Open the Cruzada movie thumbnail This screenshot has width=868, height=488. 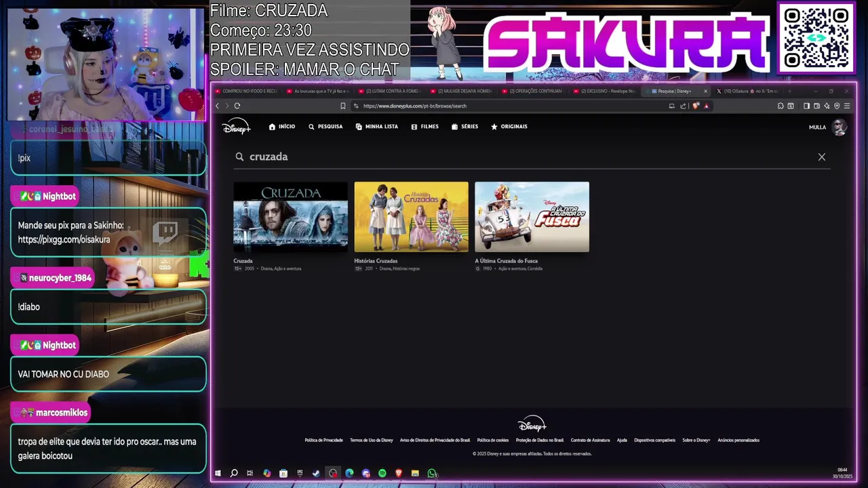(290, 217)
